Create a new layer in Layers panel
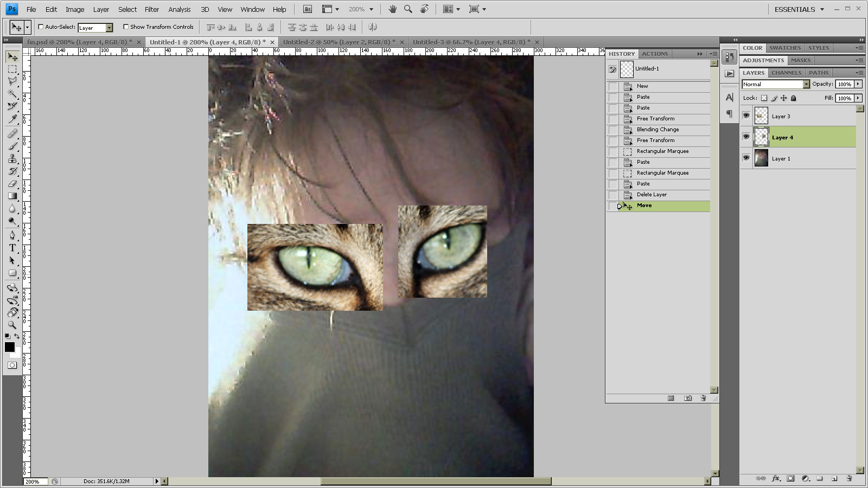 (834, 478)
